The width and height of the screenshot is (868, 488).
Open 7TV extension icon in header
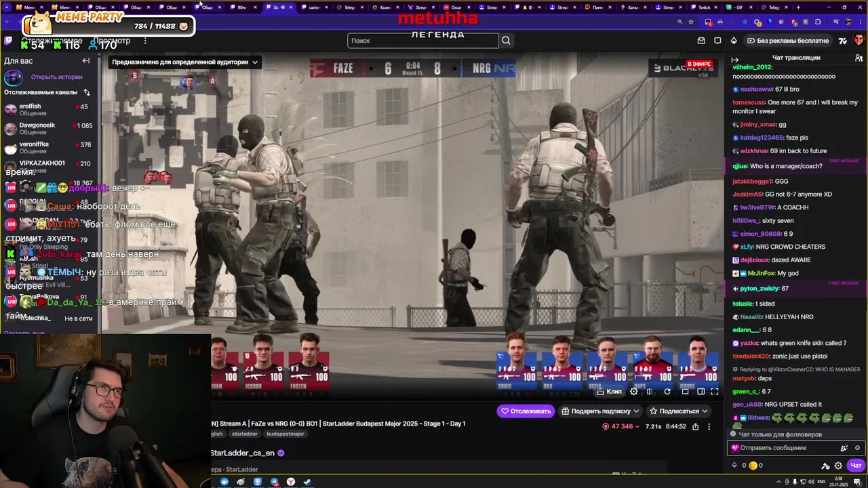(x=843, y=41)
